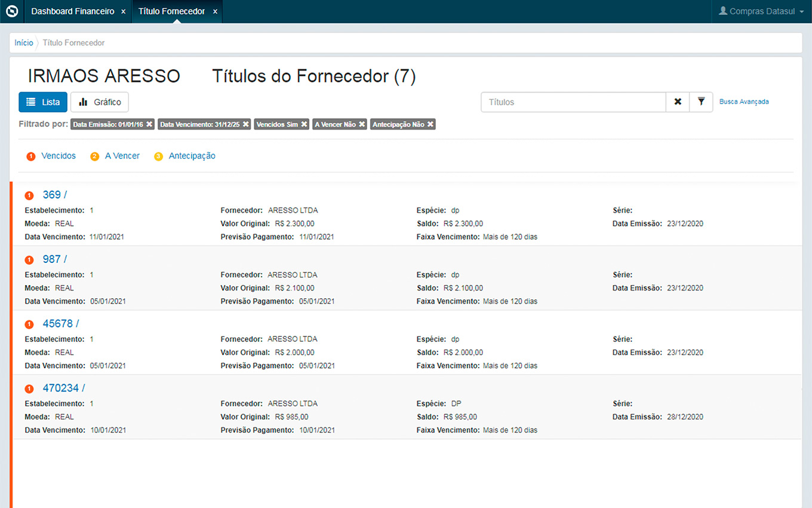812x508 pixels.
Task: Switch to the Gráfico view
Action: pyautogui.click(x=100, y=102)
